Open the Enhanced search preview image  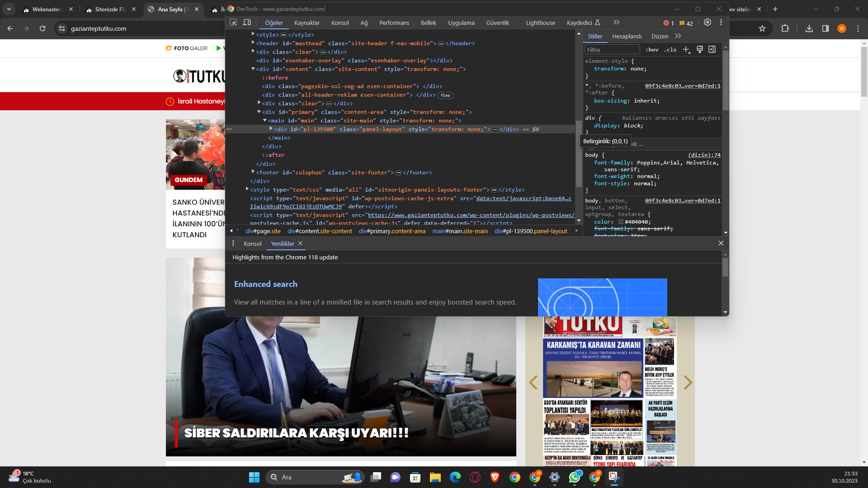coord(603,297)
